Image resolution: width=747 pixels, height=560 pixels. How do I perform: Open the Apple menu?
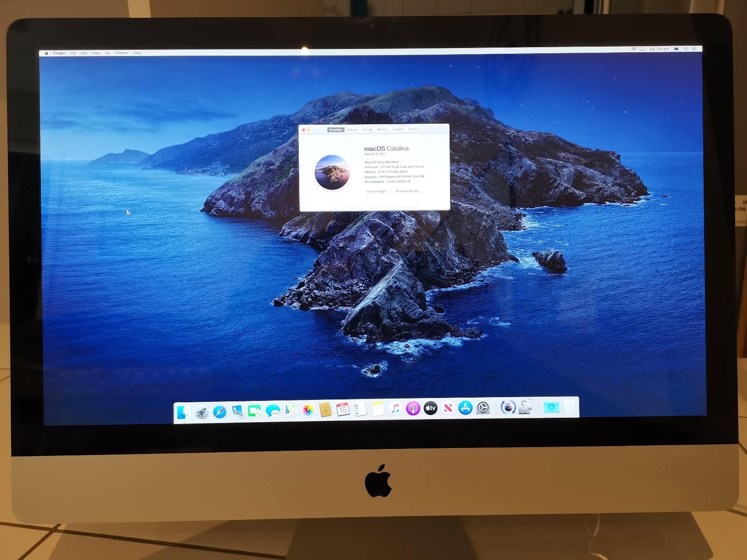[x=46, y=53]
